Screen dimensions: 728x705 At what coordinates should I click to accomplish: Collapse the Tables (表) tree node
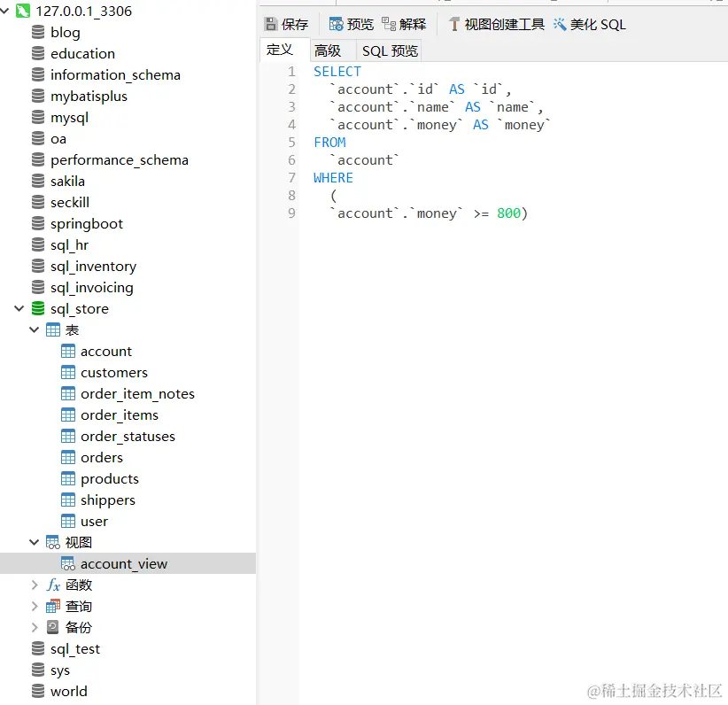pyautogui.click(x=34, y=329)
